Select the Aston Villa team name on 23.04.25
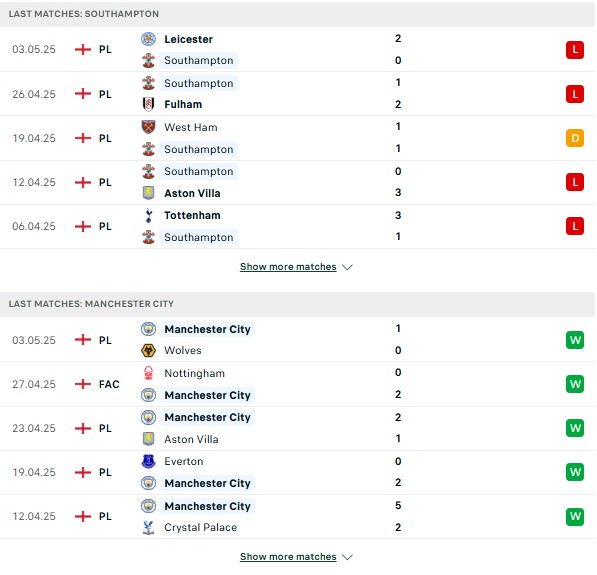The height and width of the screenshot is (575, 597). 191,439
